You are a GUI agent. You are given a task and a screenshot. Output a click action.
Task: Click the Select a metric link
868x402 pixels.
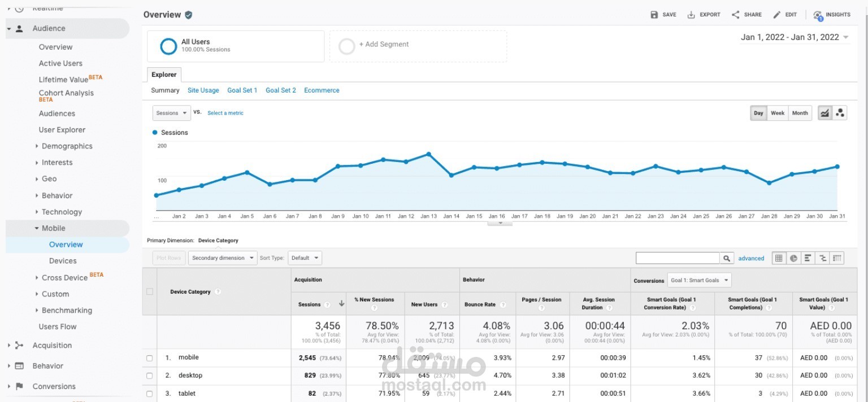pyautogui.click(x=225, y=113)
